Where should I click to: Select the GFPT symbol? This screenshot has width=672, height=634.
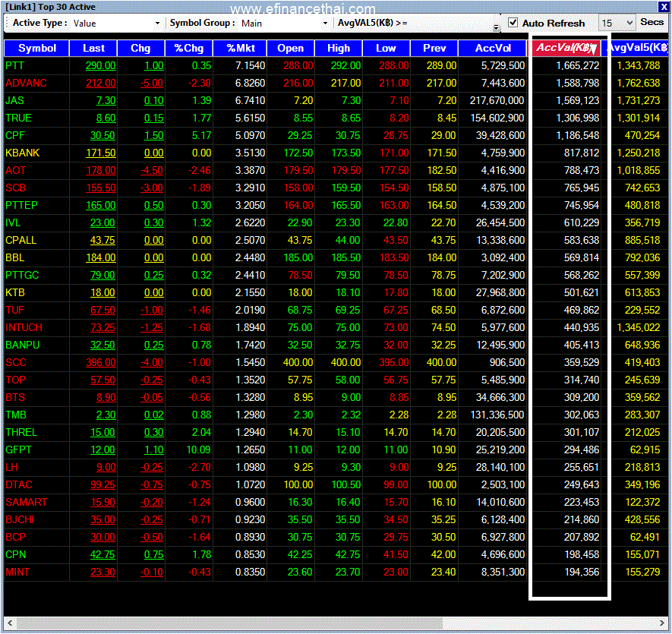coord(18,450)
